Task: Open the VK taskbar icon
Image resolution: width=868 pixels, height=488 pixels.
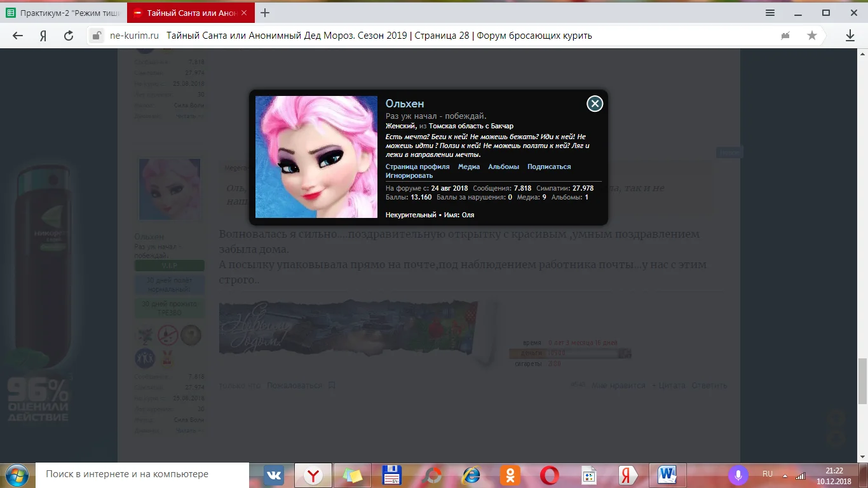Action: tap(274, 475)
